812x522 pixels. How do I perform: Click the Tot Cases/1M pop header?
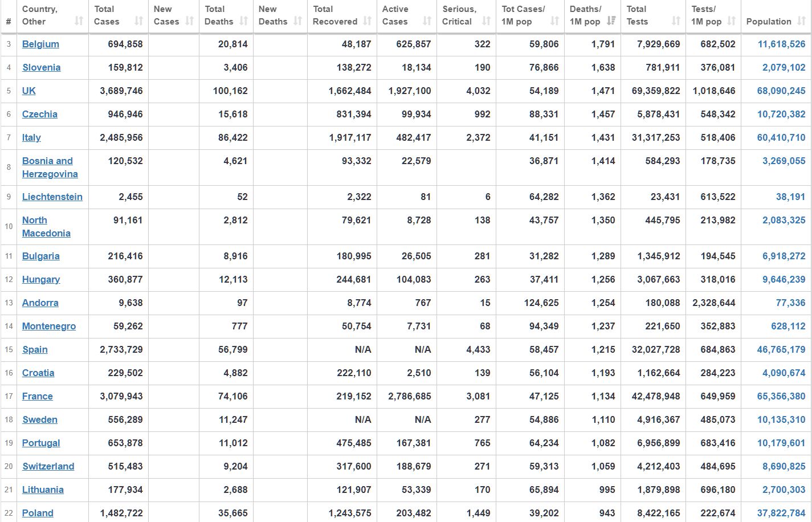[523, 15]
